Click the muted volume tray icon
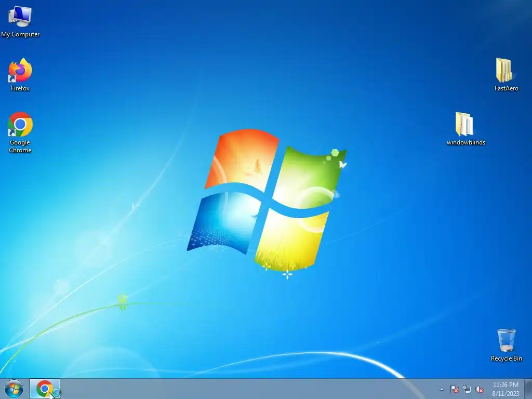 (x=480, y=389)
